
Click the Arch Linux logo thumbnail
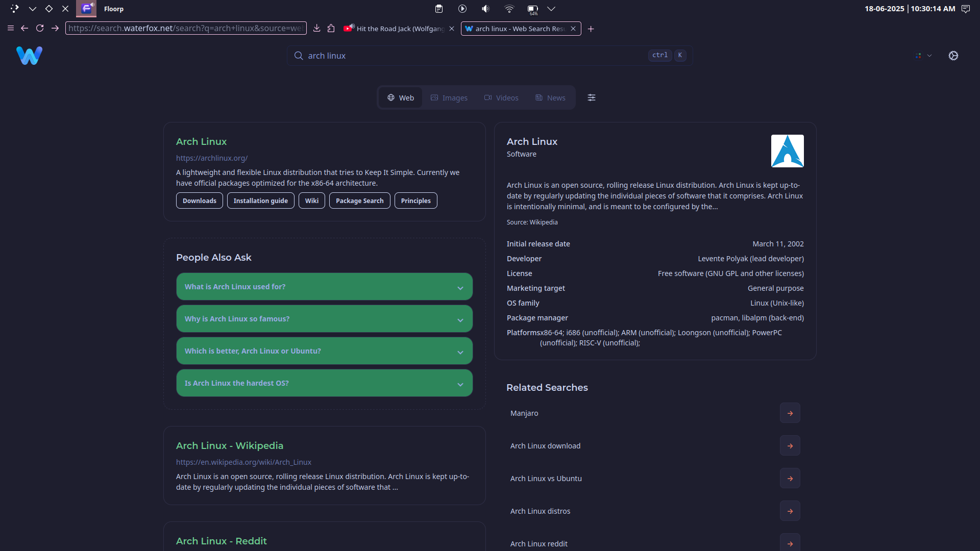tap(787, 151)
